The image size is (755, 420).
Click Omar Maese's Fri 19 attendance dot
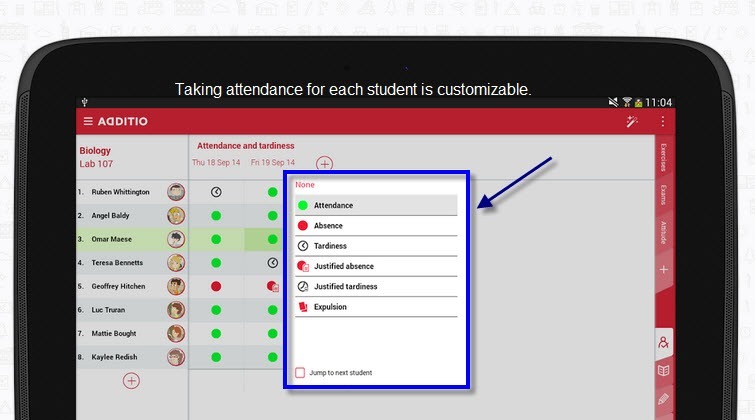(x=273, y=239)
